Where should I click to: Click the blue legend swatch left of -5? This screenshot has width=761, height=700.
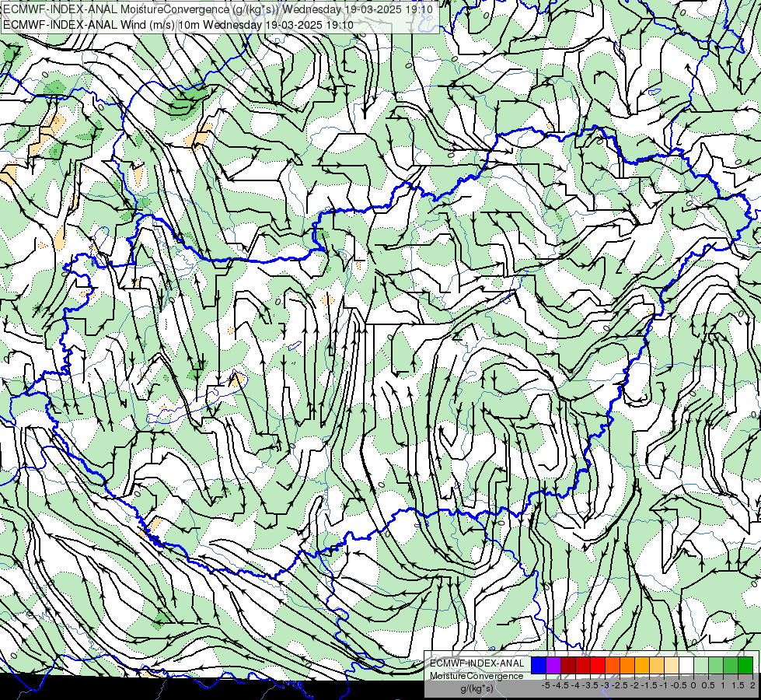coord(539,665)
